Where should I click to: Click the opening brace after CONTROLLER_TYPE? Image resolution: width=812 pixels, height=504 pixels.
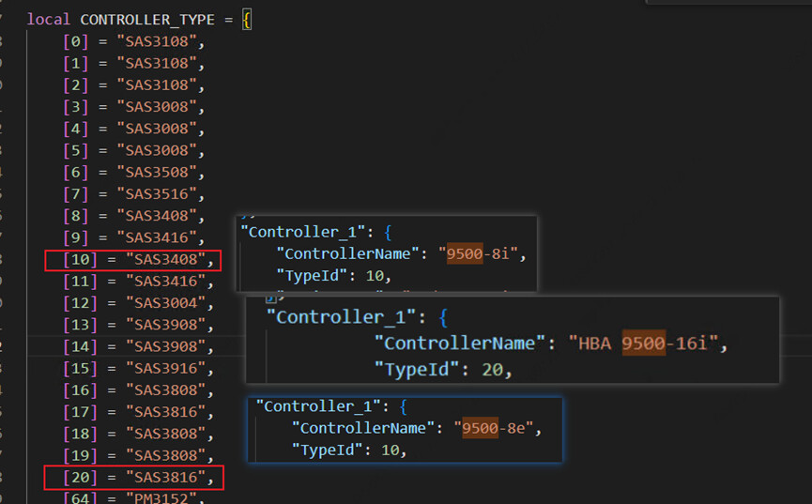click(x=247, y=19)
